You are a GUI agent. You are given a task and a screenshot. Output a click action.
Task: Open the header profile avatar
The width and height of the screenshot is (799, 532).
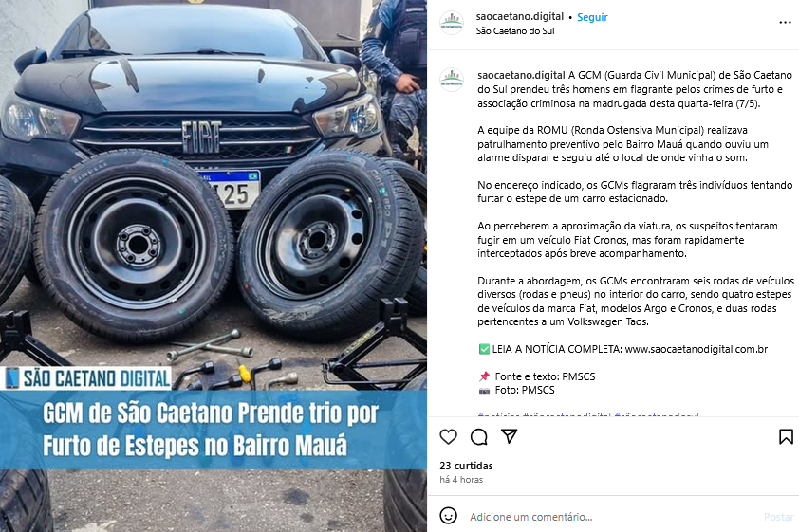pos(452,23)
